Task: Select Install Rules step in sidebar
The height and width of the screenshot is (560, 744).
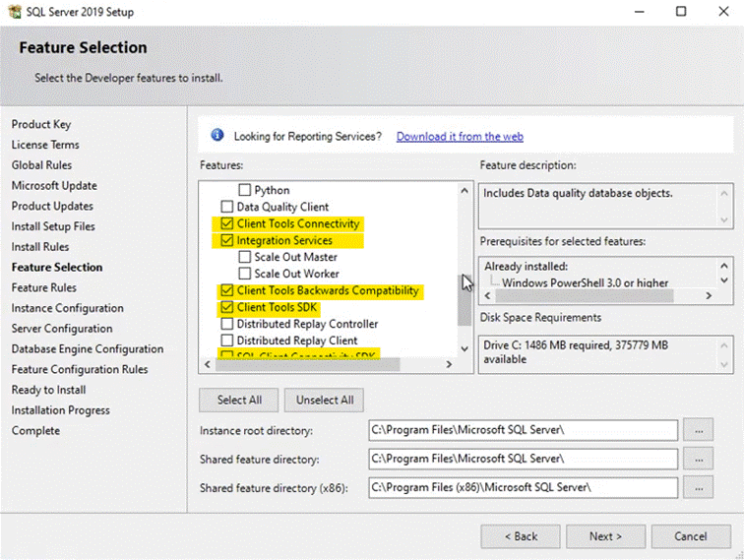Action: [40, 247]
